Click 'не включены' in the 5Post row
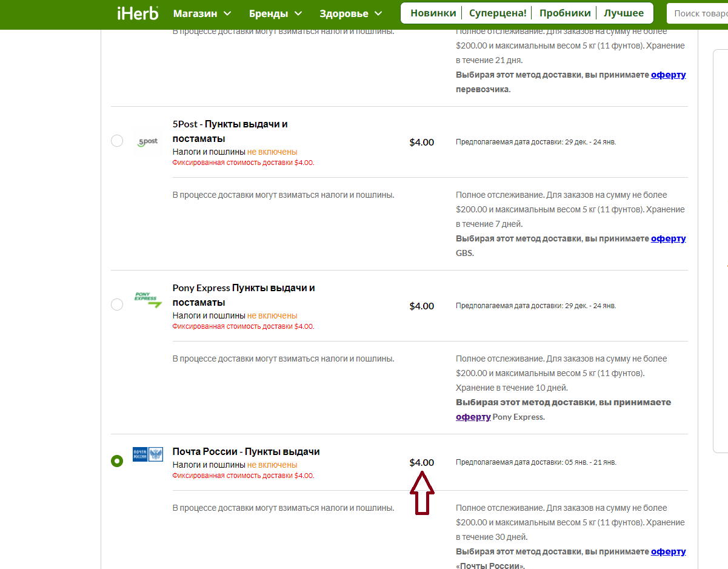Screen dimensions: 728x569 pyautogui.click(x=272, y=152)
